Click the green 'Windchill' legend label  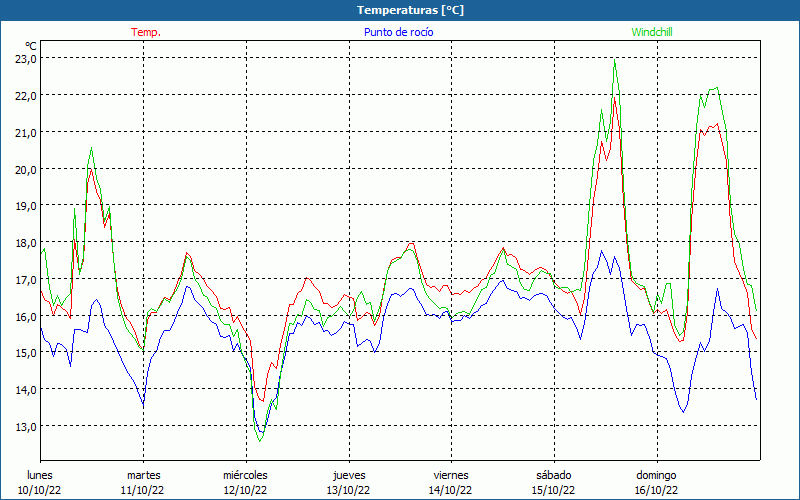(652, 32)
